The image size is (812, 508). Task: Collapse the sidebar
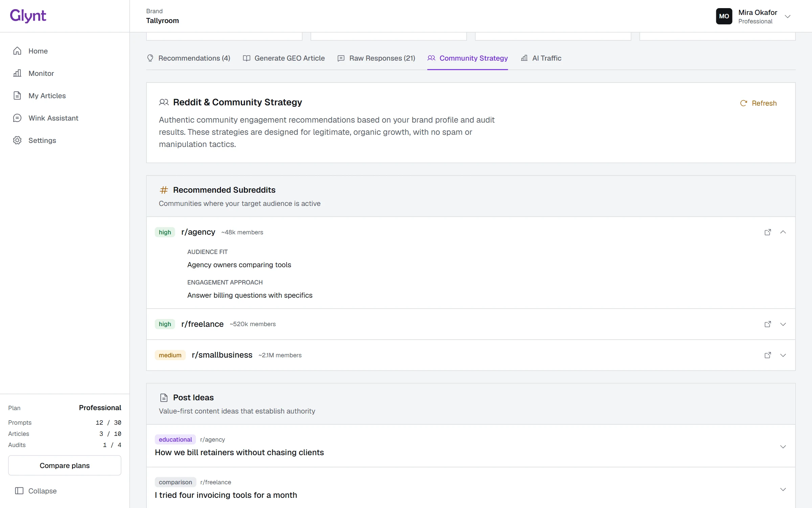[36, 491]
